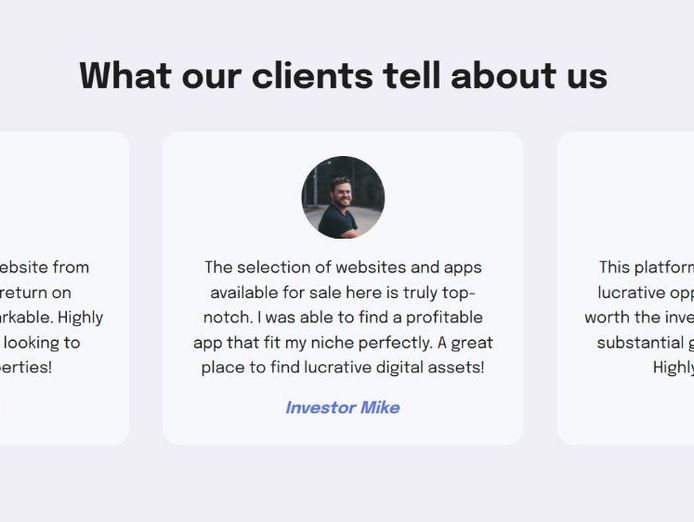Click 'worth the inve' text in right card
The image size is (694, 522).
coord(639,317)
